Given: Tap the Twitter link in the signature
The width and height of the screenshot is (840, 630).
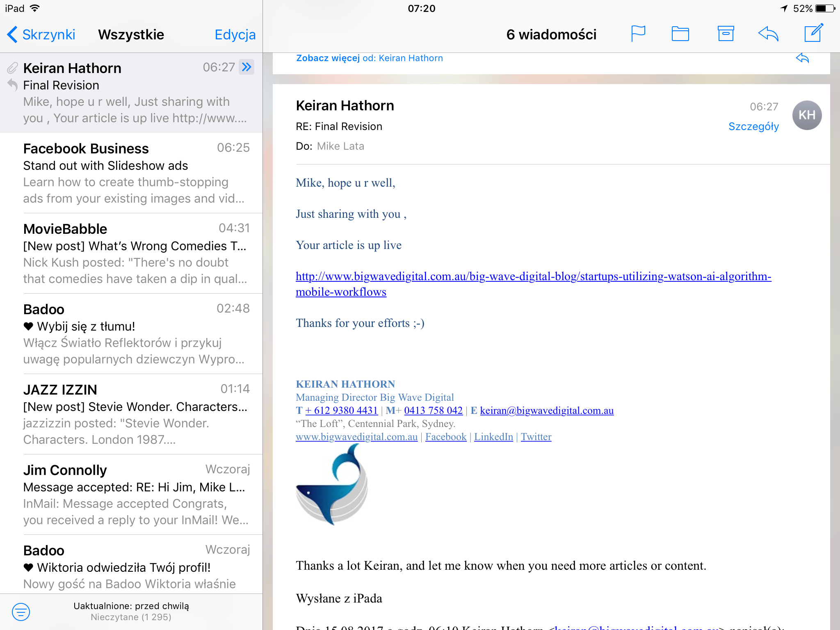Looking at the screenshot, I should pyautogui.click(x=536, y=437).
